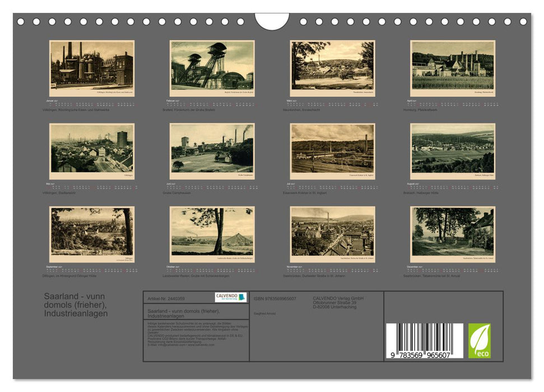Open the November Saarbrücken Dudweiler Straße photo

(332, 235)
